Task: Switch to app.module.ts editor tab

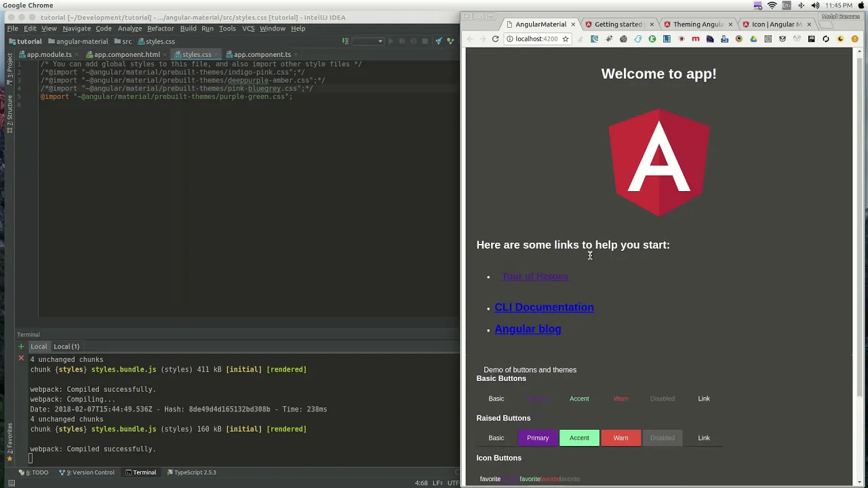Action: (x=48, y=54)
